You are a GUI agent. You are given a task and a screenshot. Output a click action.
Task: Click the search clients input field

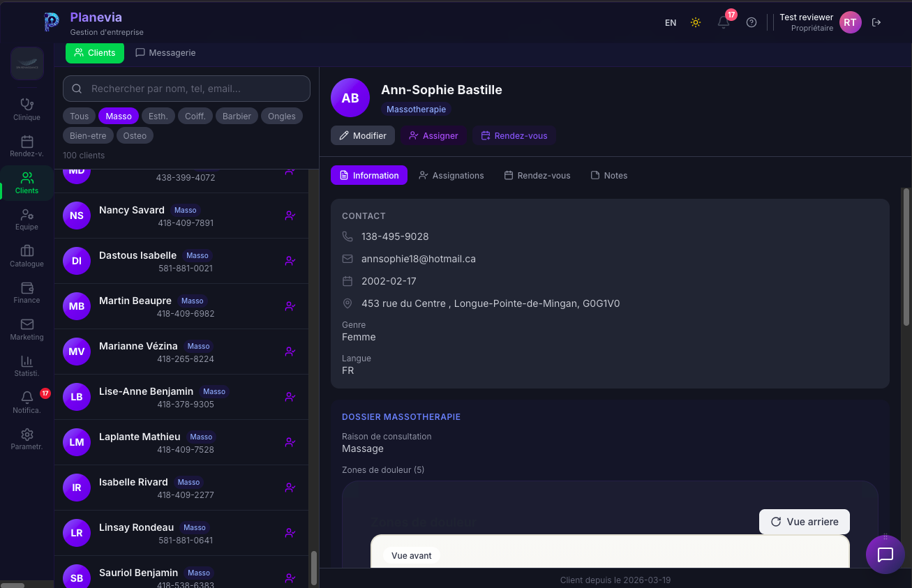[186, 89]
